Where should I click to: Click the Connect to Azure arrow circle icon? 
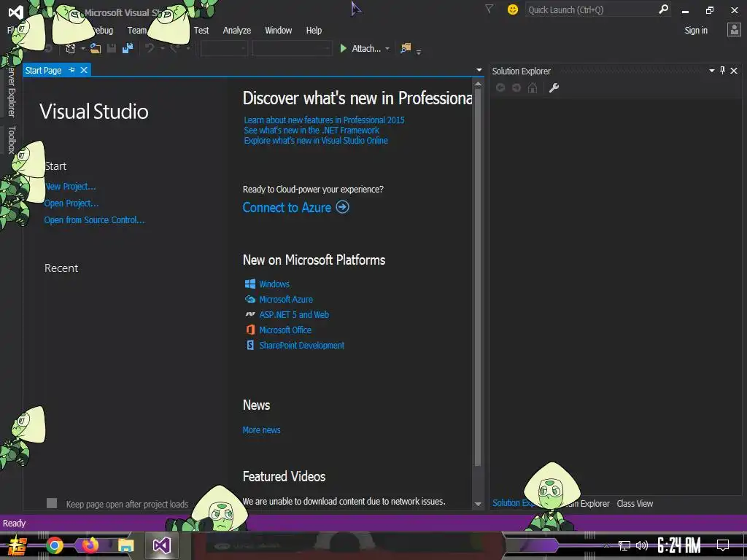click(343, 207)
